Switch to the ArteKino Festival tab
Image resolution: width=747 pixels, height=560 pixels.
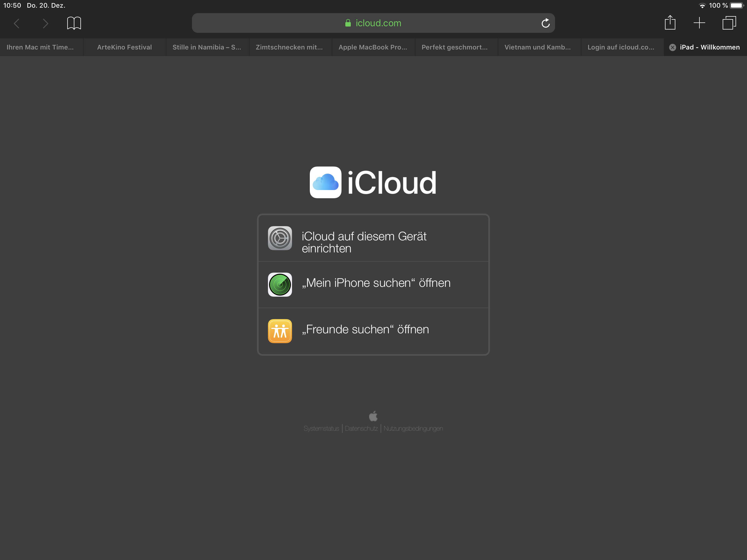124,47
